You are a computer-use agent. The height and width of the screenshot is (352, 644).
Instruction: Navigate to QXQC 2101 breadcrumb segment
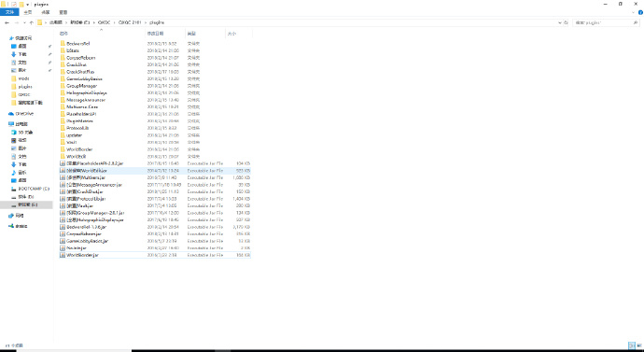pos(130,22)
